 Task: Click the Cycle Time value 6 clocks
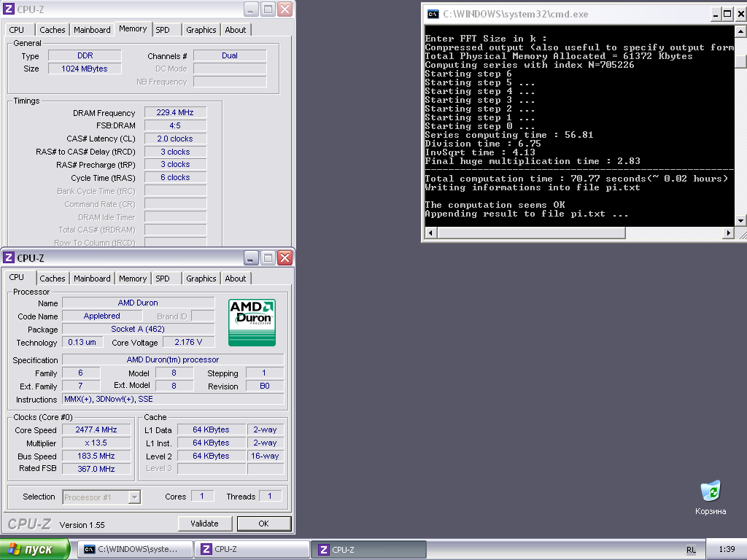tap(175, 177)
